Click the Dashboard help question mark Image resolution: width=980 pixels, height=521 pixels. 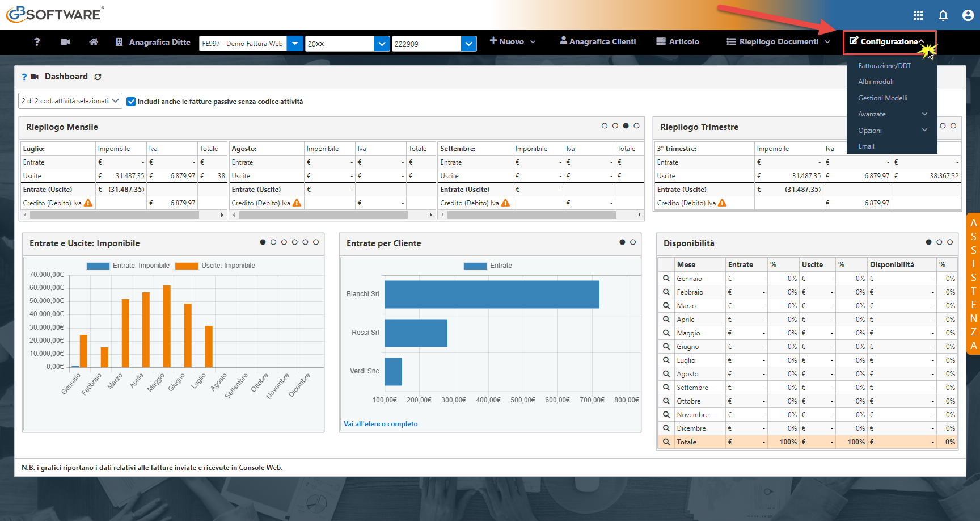click(24, 77)
